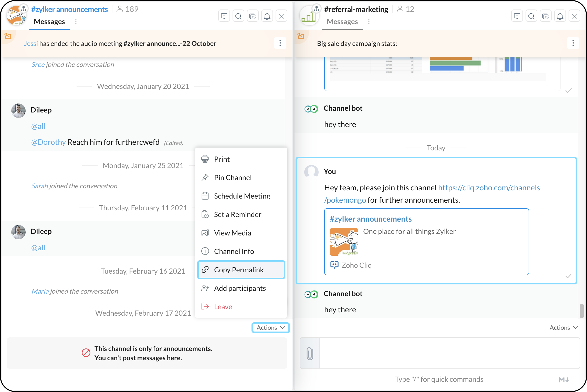587x392 pixels.
Task: Expand Actions dropdown in zylker announcements
Action: point(270,327)
